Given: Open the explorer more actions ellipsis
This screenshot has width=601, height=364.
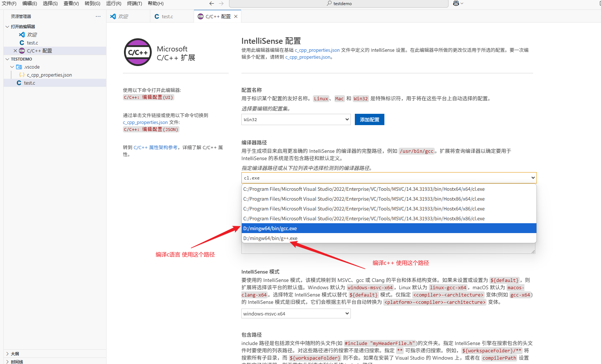Looking at the screenshot, I should [x=98, y=16].
